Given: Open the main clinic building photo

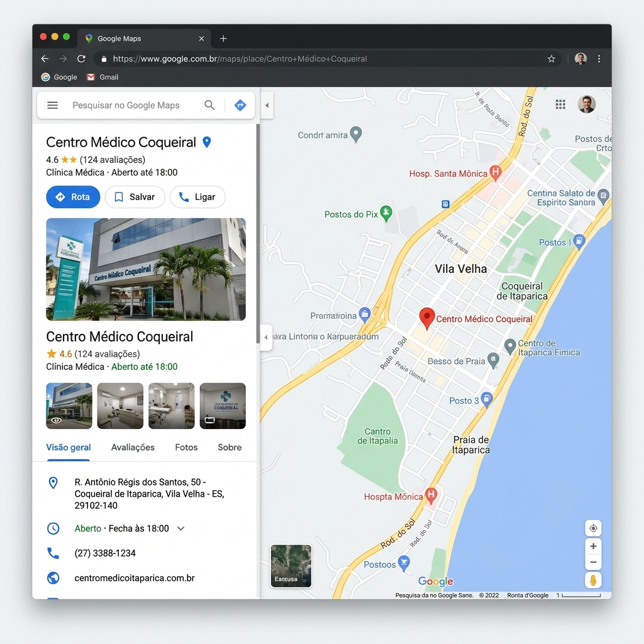Looking at the screenshot, I should coord(146,269).
